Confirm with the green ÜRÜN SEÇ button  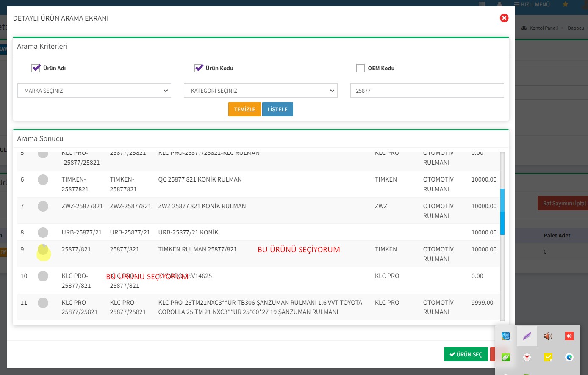point(466,354)
